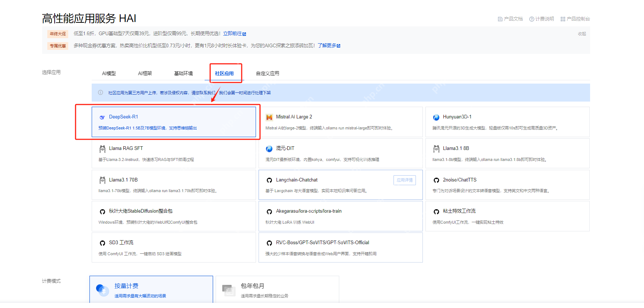This screenshot has height=308, width=644.
Task: Click the DeepSeek-R1 whale icon
Action: coord(102,117)
